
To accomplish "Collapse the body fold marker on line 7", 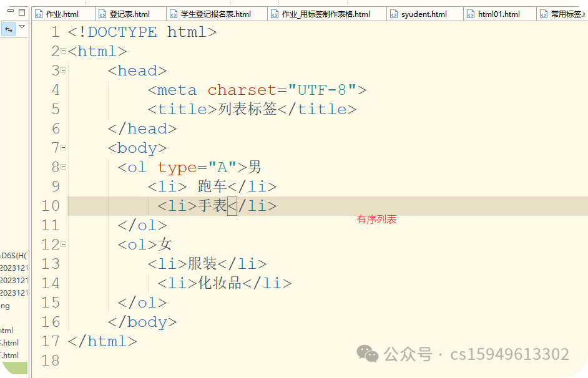I will click(x=64, y=148).
